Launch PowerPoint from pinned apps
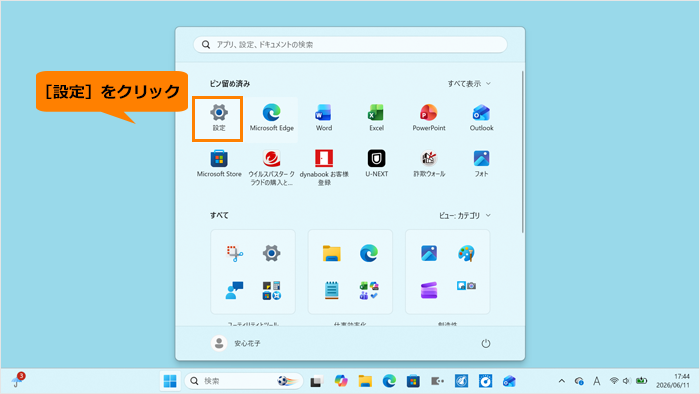This screenshot has height=394, width=700. click(x=429, y=118)
